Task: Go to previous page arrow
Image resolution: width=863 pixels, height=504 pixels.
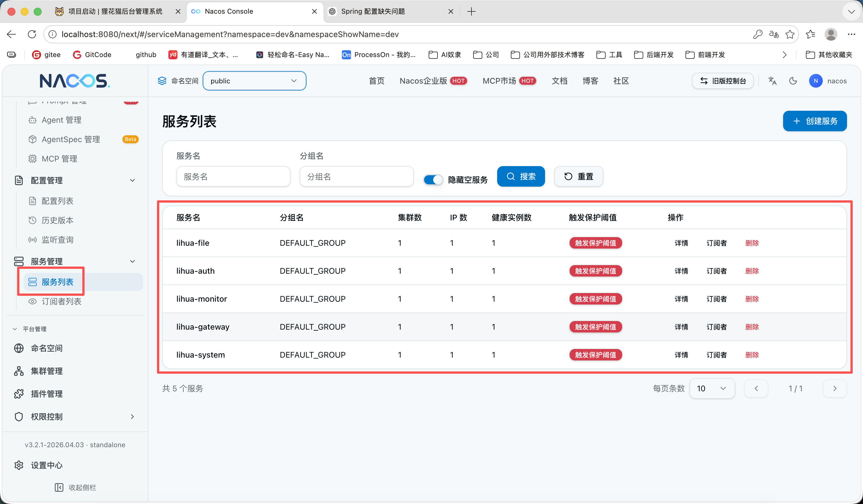Action: click(756, 388)
